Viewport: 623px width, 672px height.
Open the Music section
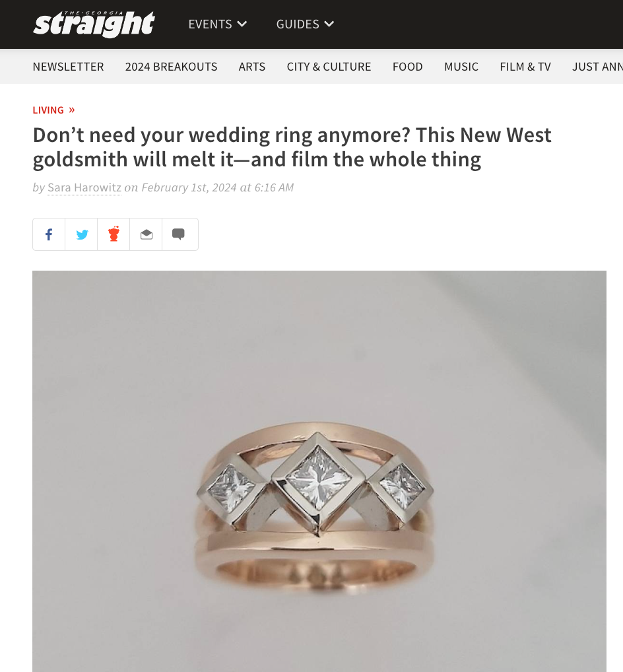click(x=461, y=67)
